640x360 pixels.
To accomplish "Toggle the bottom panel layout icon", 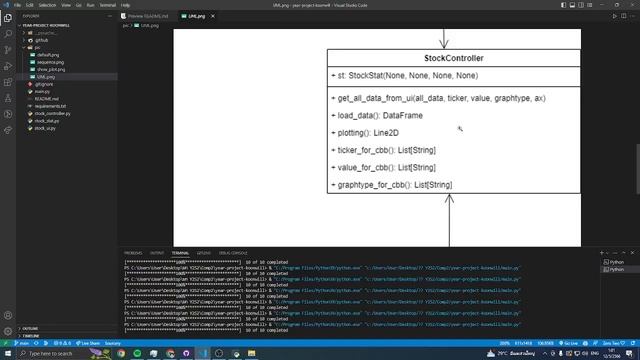I will (572, 5).
